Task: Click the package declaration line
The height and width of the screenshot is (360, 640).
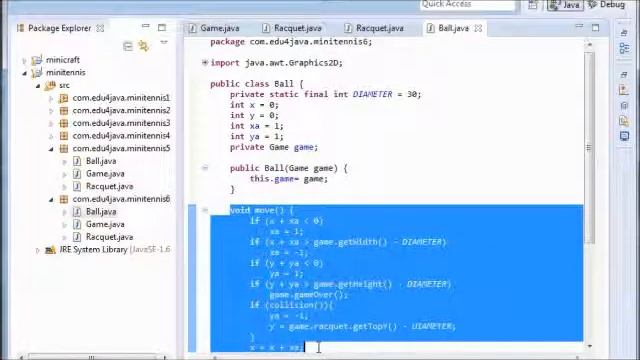Action: pyautogui.click(x=291, y=42)
